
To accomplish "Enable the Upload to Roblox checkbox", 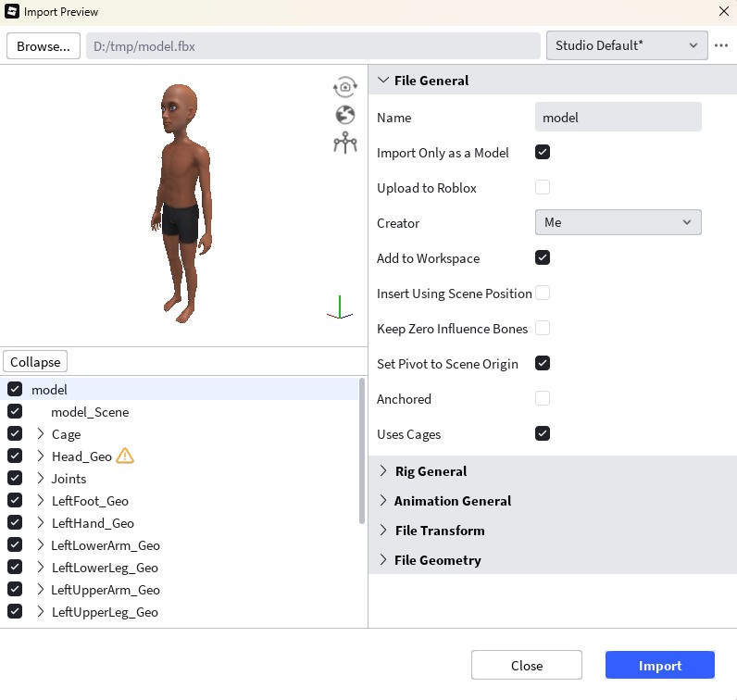I will (543, 187).
